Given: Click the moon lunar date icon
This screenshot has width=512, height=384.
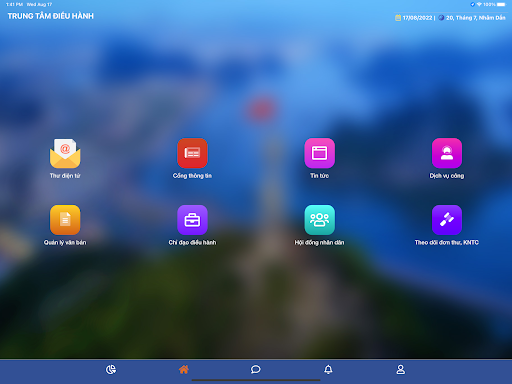Looking at the screenshot, I should click(441, 18).
